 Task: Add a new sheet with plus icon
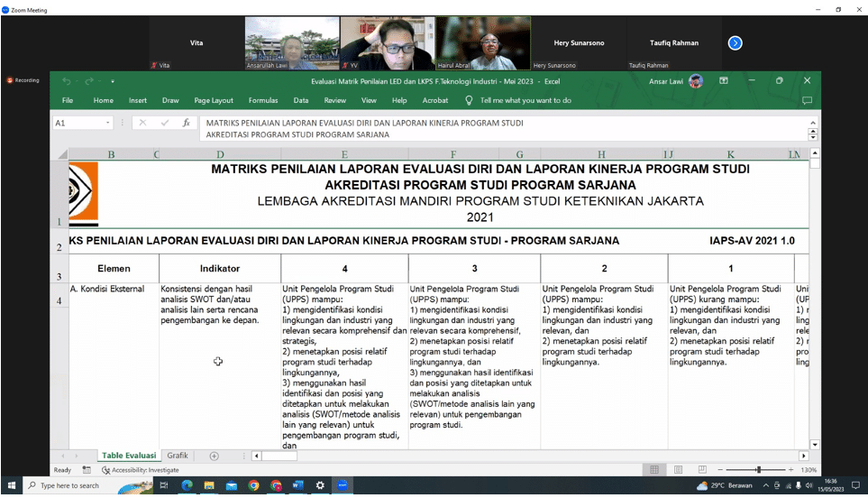click(x=215, y=456)
